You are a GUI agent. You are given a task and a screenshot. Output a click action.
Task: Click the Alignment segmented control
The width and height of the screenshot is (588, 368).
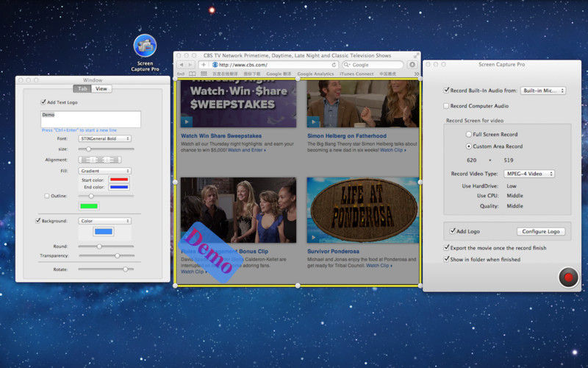coord(100,160)
